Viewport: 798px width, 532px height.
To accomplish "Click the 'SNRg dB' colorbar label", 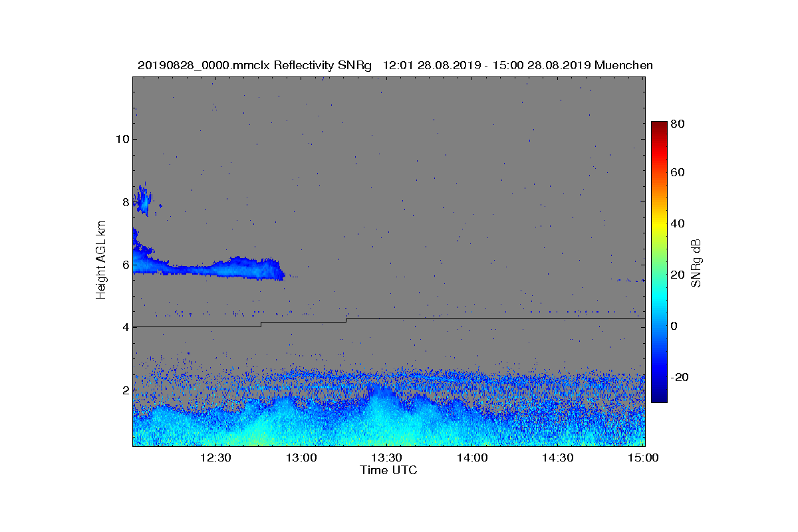I will tap(696, 263).
